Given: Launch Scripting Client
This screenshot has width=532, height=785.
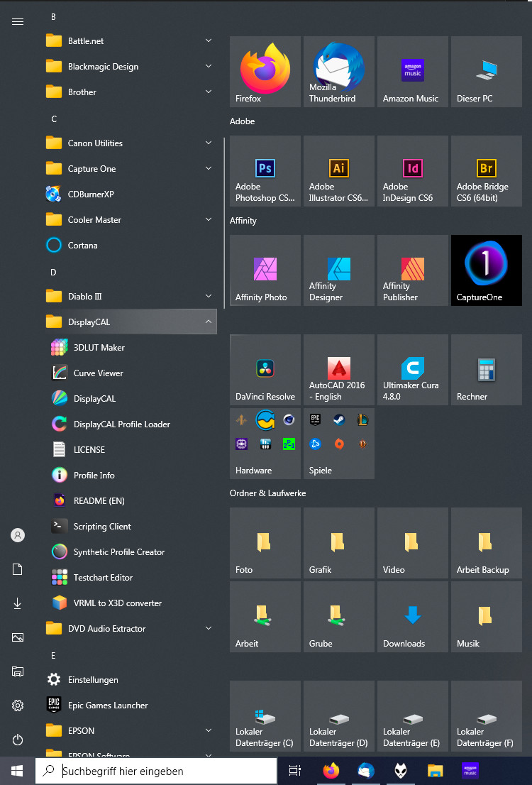Looking at the screenshot, I should pyautogui.click(x=131, y=526).
